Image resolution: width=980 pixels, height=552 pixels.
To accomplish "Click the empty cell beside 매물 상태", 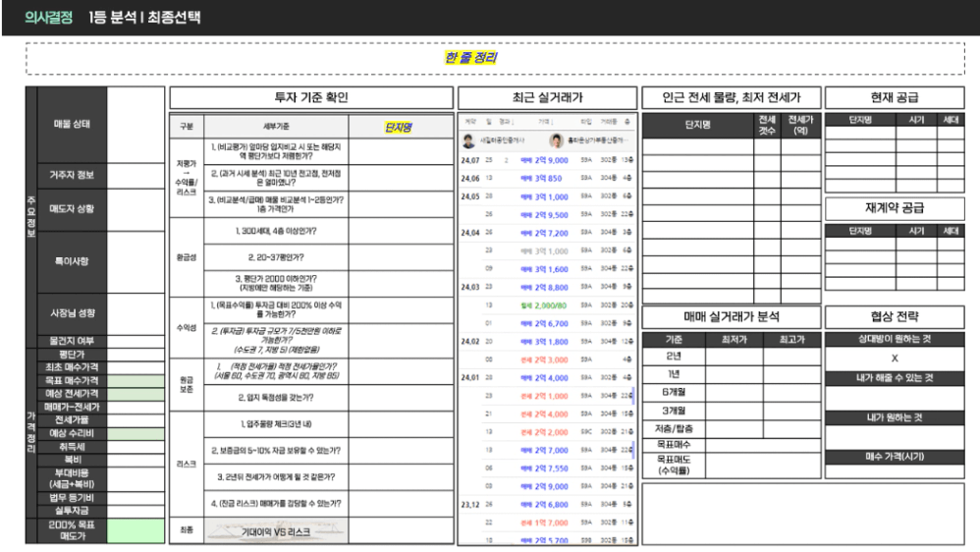I will [136, 125].
